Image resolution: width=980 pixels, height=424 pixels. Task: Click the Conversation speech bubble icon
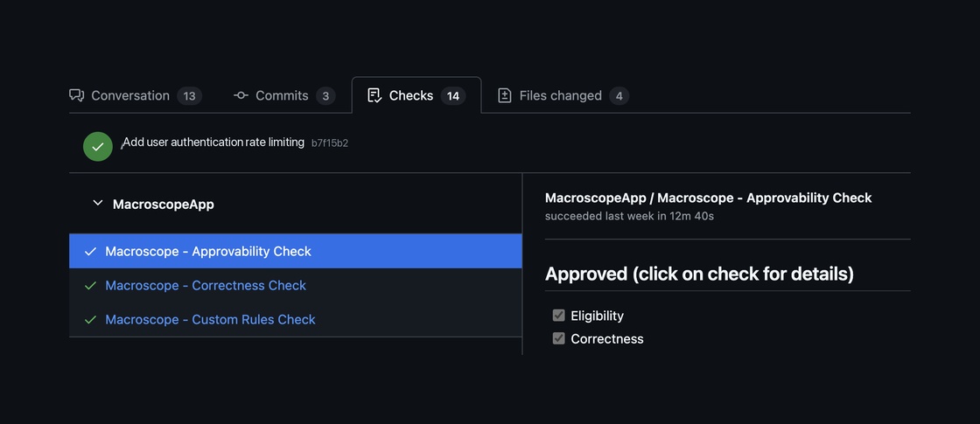tap(77, 95)
